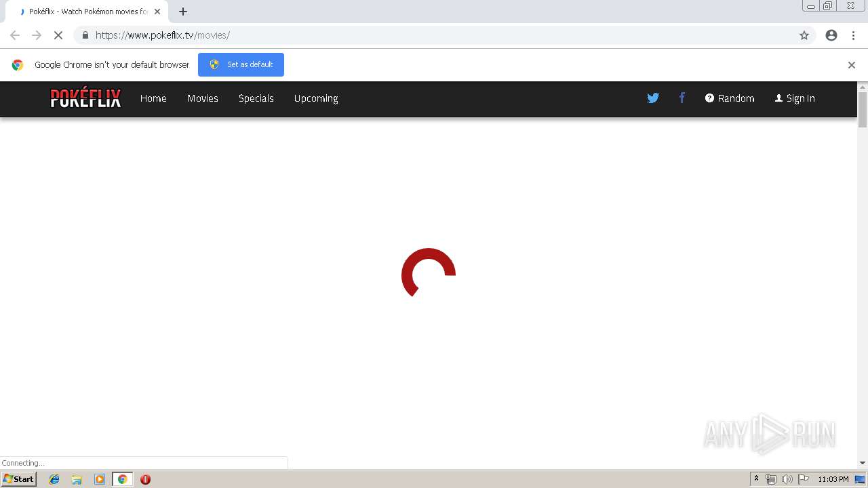Show hidden system tray icons
868x488 pixels.
(757, 479)
